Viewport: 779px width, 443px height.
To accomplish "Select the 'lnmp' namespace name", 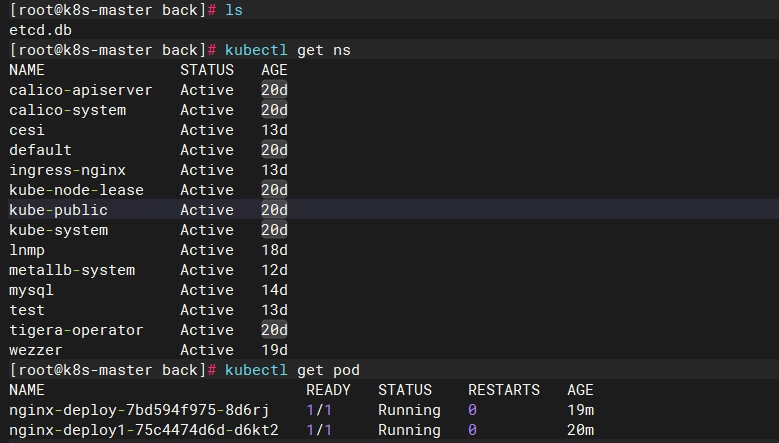I will pos(27,250).
